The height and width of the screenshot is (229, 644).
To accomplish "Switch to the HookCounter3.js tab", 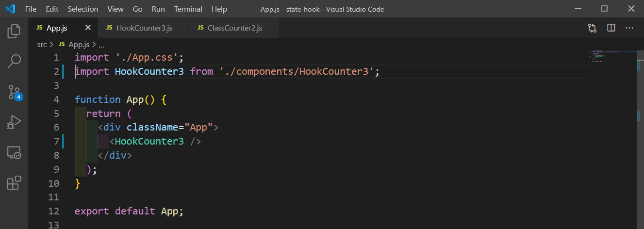I will pos(143,28).
